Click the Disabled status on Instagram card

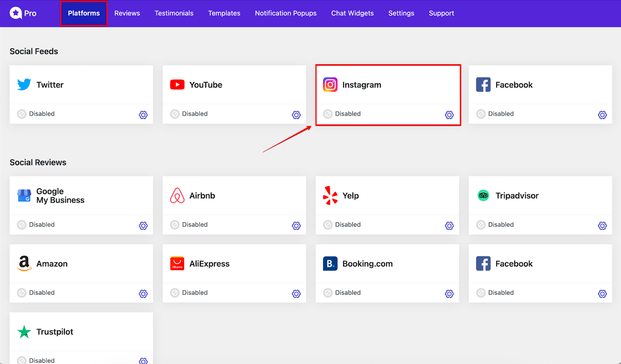[342, 114]
